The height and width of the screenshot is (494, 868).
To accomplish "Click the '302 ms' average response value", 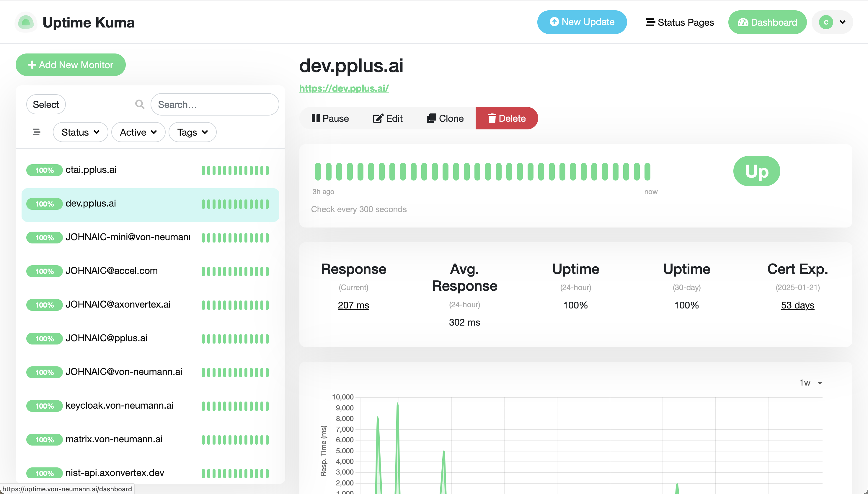I will (x=464, y=322).
